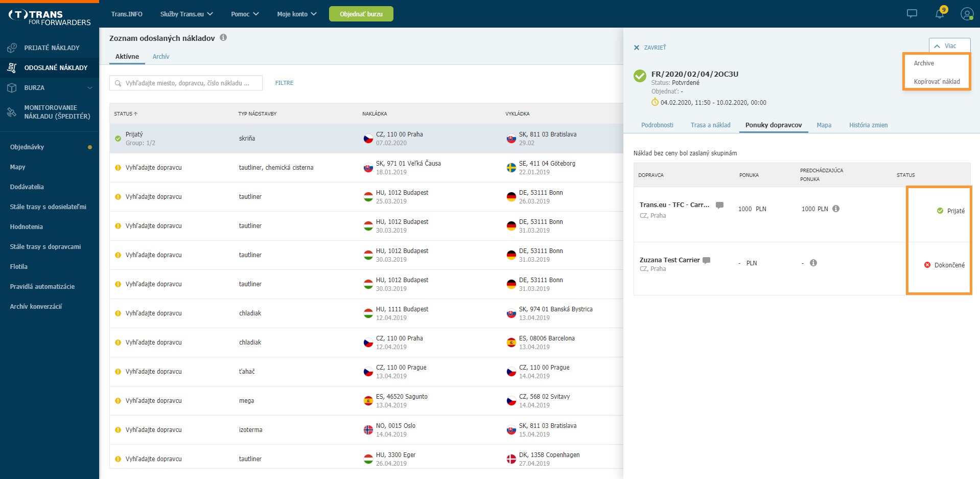Select the ťahač freight row
Viewport: 980px width, 479px height.
click(366, 372)
